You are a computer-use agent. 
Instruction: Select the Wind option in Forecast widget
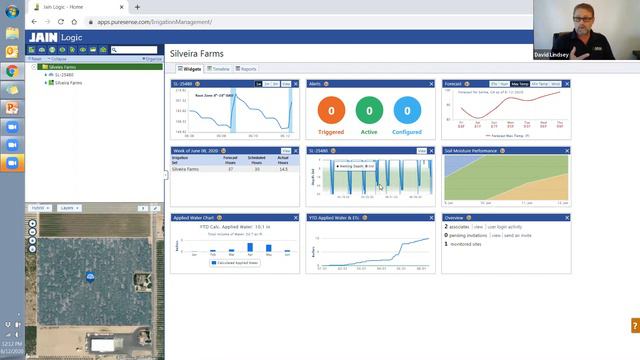pyautogui.click(x=556, y=84)
